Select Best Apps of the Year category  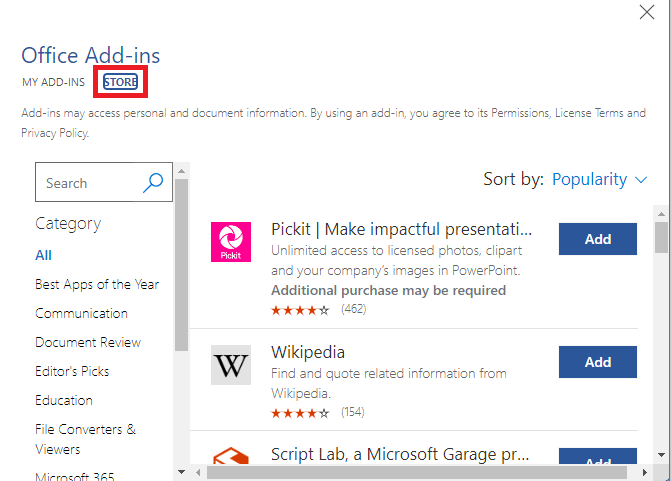[97, 285]
